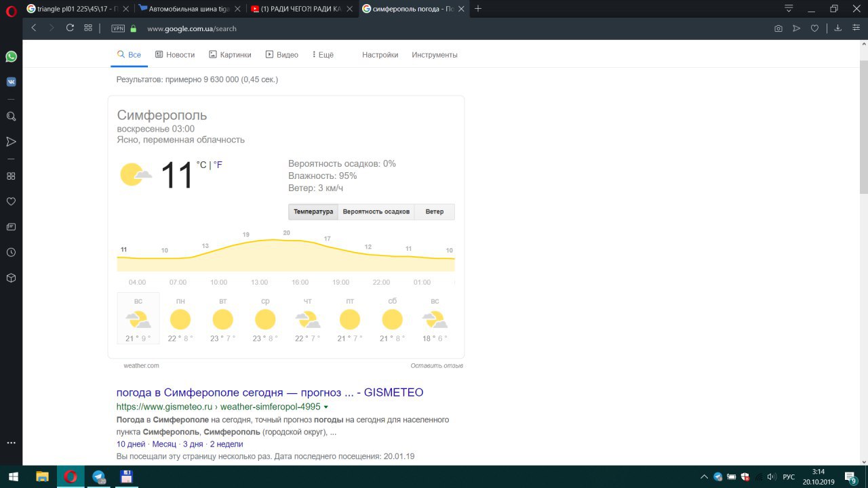Expand GISMETEO result URL dropdown arrow
Screen dimensions: 868x488
pos(326,407)
